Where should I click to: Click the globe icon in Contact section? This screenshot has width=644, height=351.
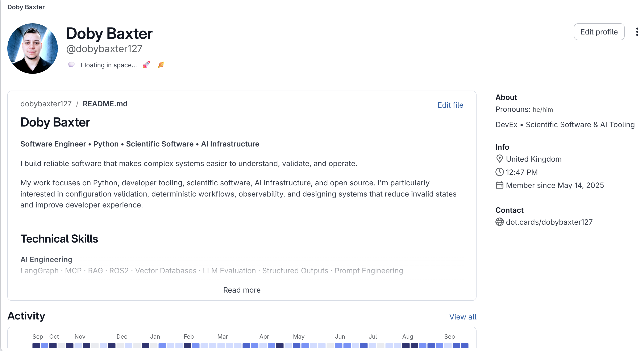pyautogui.click(x=499, y=222)
